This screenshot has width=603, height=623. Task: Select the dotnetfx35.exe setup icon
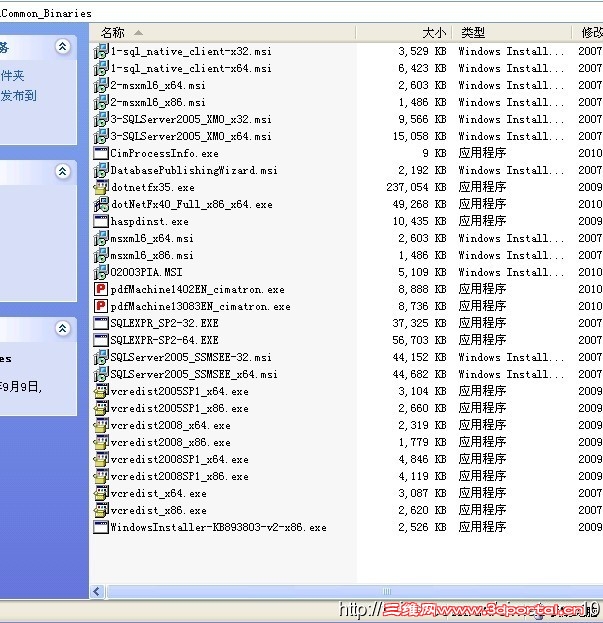pyautogui.click(x=101, y=187)
